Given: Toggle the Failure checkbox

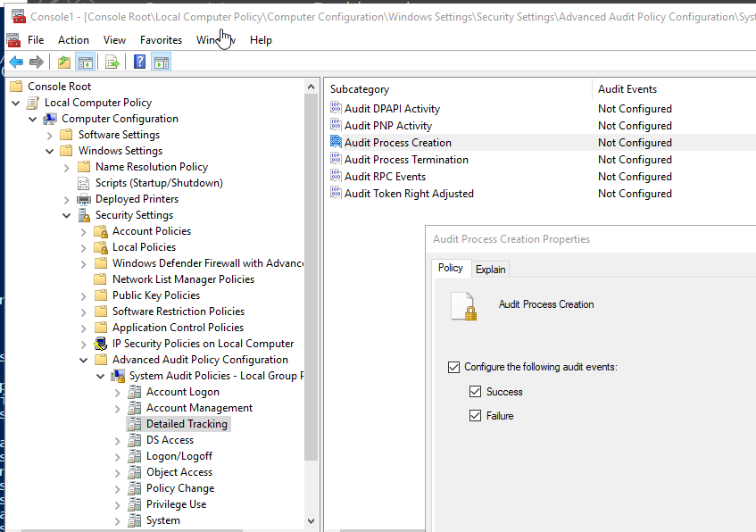Looking at the screenshot, I should [476, 416].
